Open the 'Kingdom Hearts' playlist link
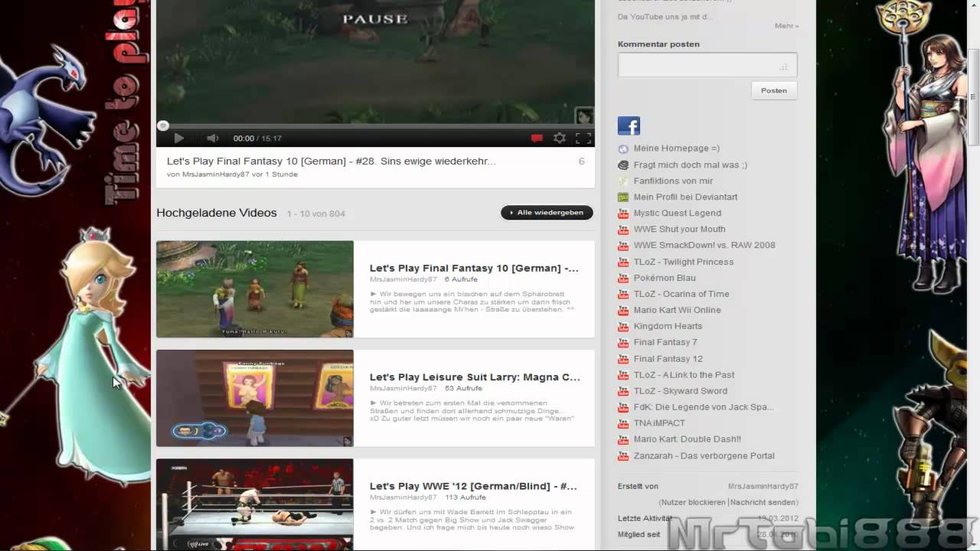The width and height of the screenshot is (980, 551). 668,326
